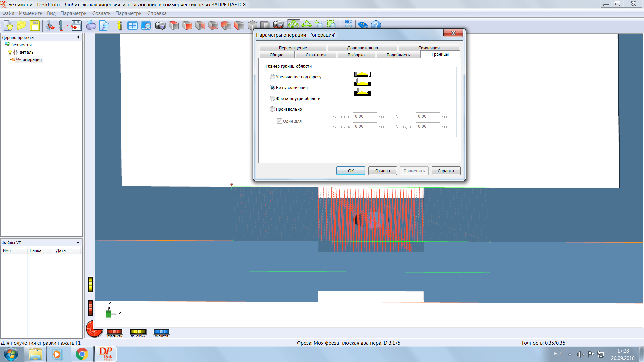This screenshot has width=644, height=362.
Task: Click the print icon in the toolbar
Action: click(91, 25)
